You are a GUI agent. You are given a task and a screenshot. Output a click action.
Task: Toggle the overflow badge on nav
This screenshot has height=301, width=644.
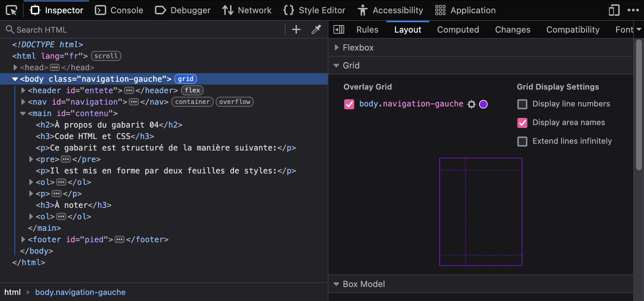coord(235,102)
